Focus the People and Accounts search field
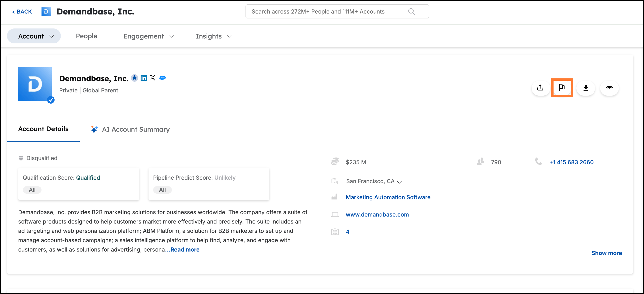 337,11
